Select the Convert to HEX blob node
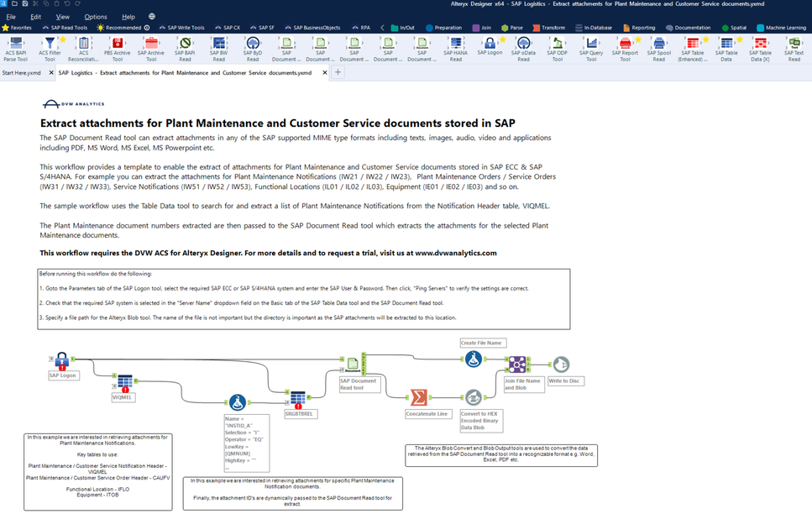The height and width of the screenshot is (514, 812). point(474,397)
